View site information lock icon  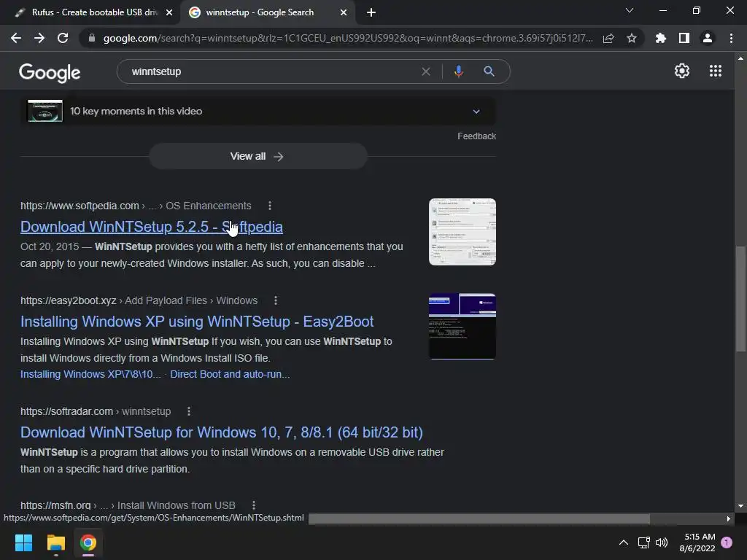coord(92,38)
